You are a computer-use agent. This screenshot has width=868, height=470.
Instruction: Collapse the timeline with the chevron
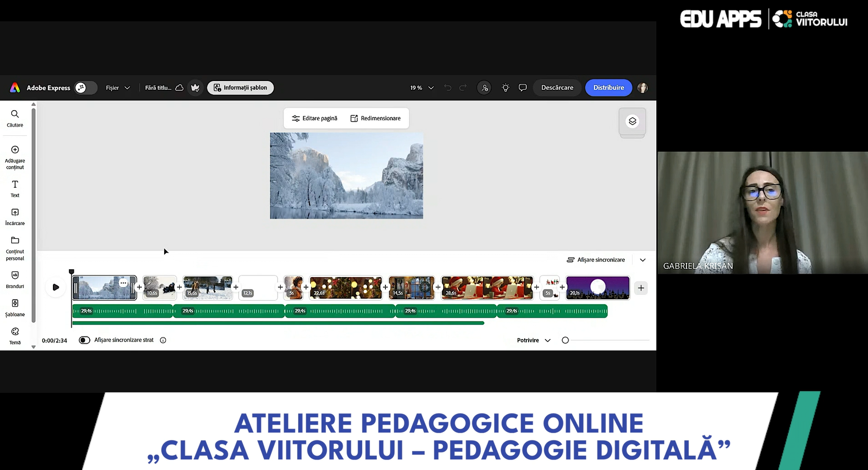coord(643,260)
